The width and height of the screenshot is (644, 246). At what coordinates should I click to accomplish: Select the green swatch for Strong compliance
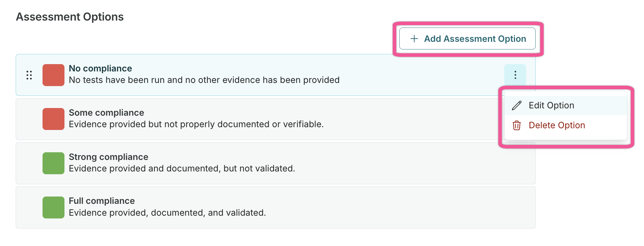pos(53,163)
